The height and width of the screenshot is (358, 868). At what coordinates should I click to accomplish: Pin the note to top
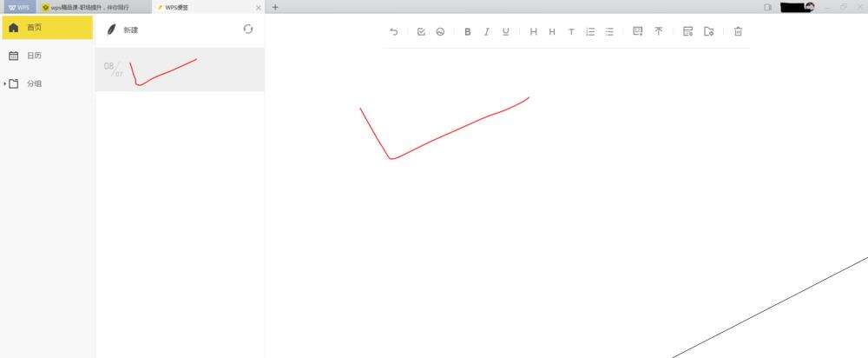click(658, 31)
